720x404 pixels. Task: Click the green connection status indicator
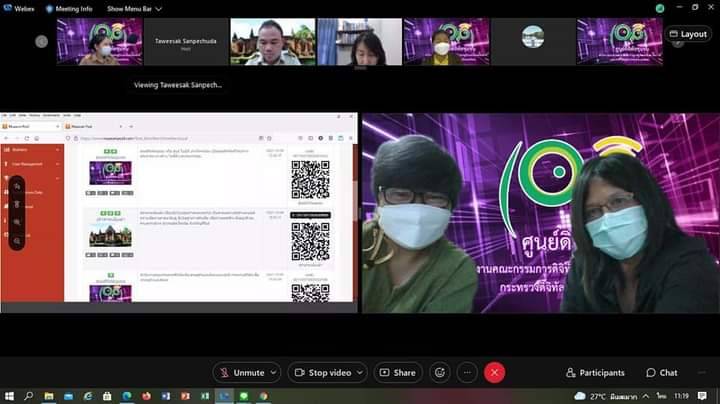click(660, 8)
